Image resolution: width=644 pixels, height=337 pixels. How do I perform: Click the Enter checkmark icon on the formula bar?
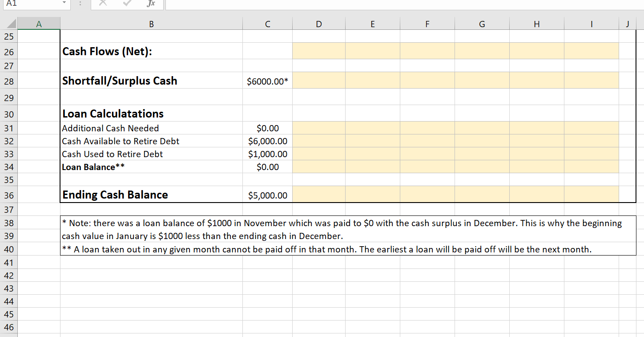[x=126, y=4]
